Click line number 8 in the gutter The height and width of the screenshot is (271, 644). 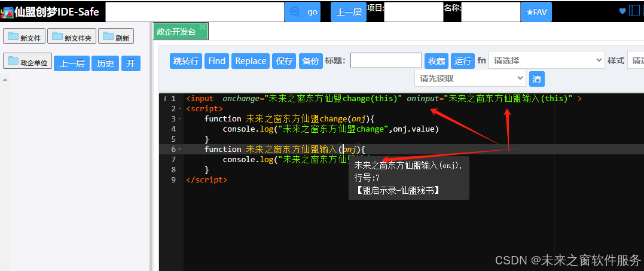[x=173, y=169]
